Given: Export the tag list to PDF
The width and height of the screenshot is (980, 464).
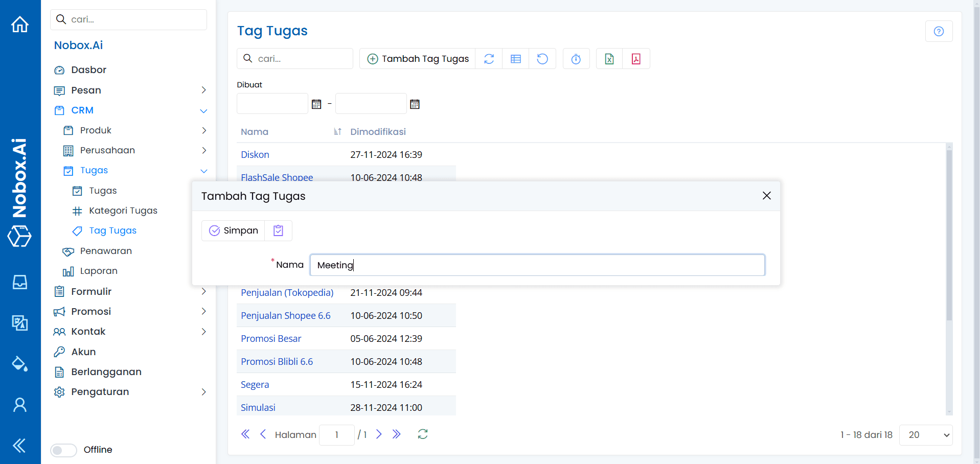Looking at the screenshot, I should [636, 59].
